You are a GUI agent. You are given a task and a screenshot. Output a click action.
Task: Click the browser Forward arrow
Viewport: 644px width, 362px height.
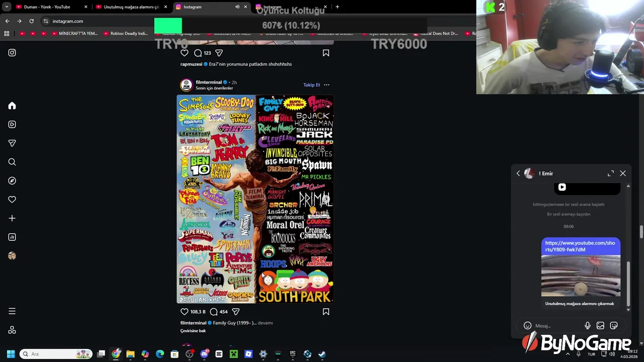click(x=19, y=21)
